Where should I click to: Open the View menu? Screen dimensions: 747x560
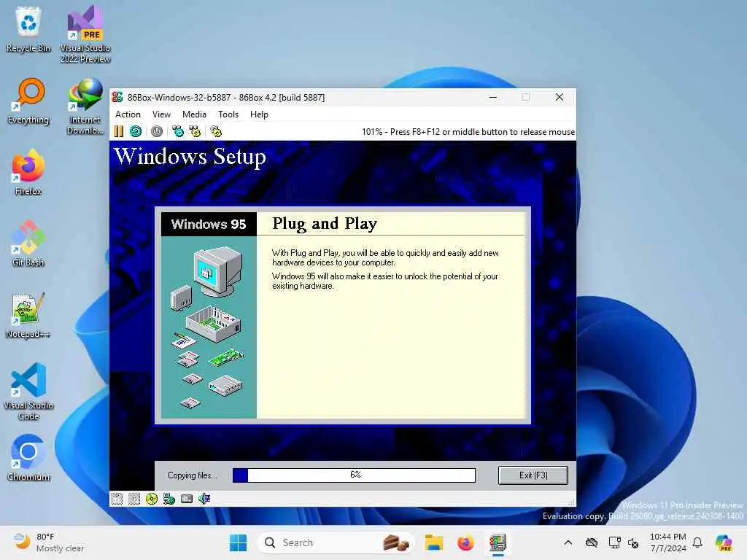[161, 114]
